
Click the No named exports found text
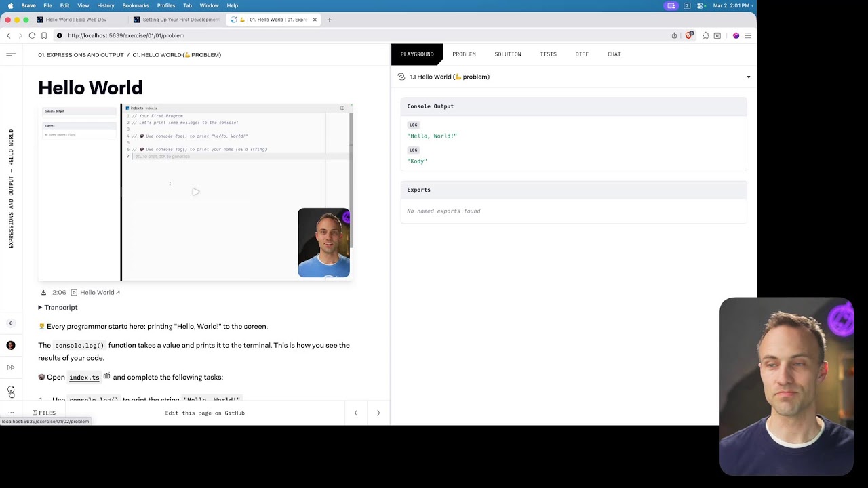point(443,211)
